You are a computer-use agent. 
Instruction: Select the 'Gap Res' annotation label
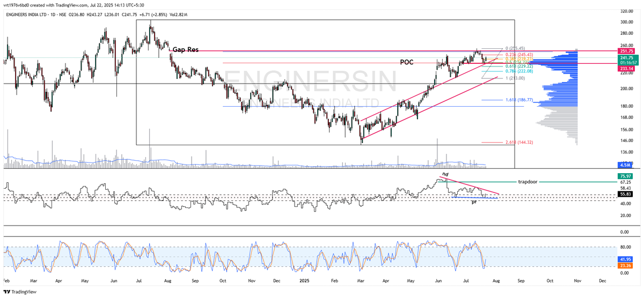(185, 50)
